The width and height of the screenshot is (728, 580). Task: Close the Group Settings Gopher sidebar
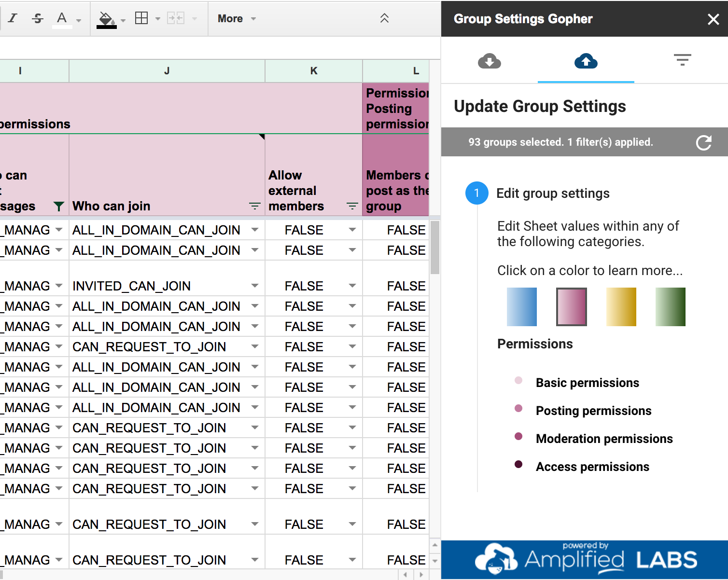pos(713,19)
